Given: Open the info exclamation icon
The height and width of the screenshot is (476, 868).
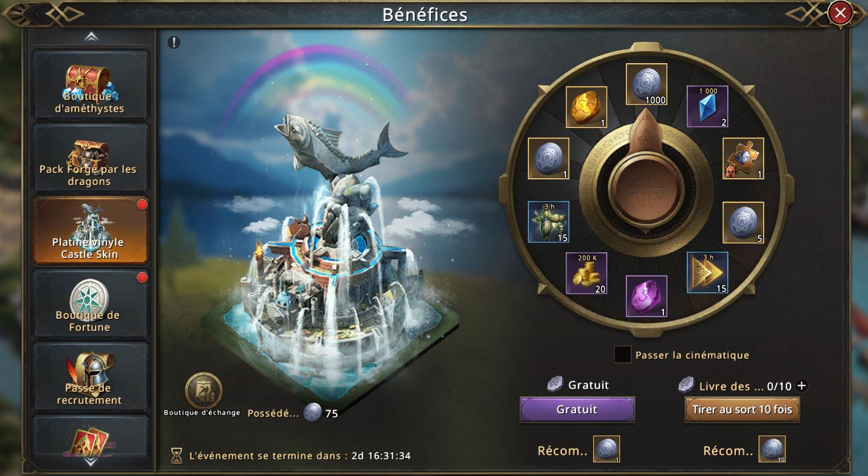Looking at the screenshot, I should [x=174, y=42].
